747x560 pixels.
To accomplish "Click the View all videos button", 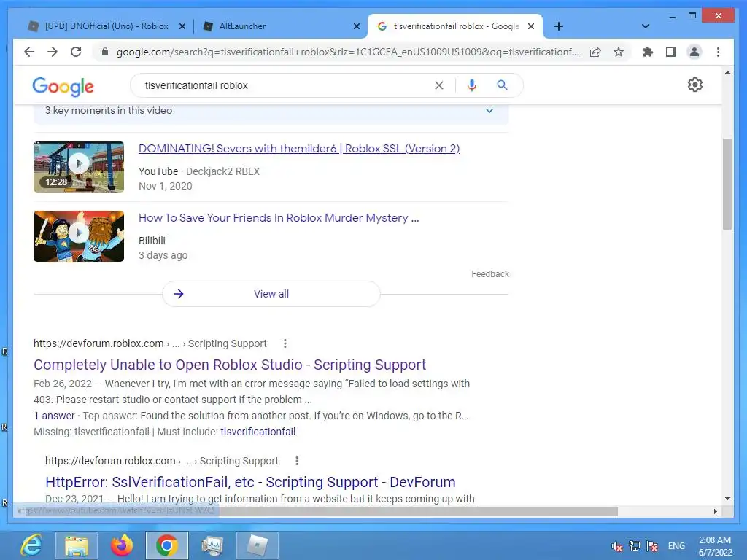I will [271, 294].
